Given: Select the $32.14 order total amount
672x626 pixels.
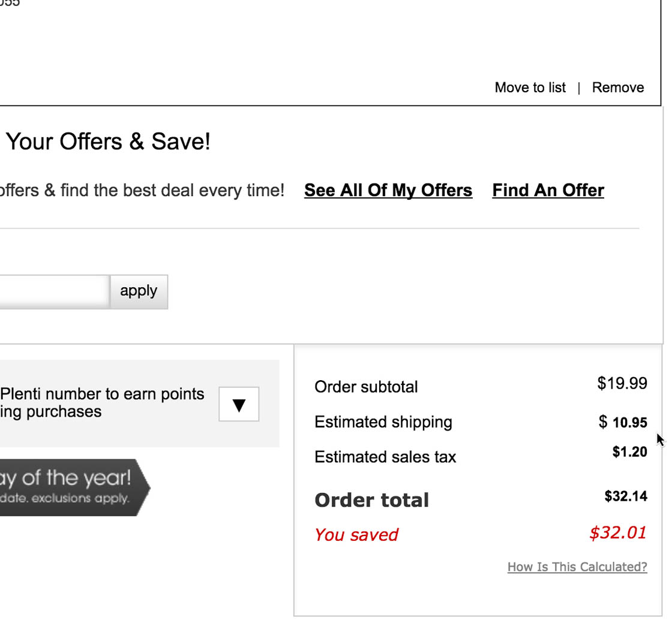Looking at the screenshot, I should pyautogui.click(x=626, y=496).
